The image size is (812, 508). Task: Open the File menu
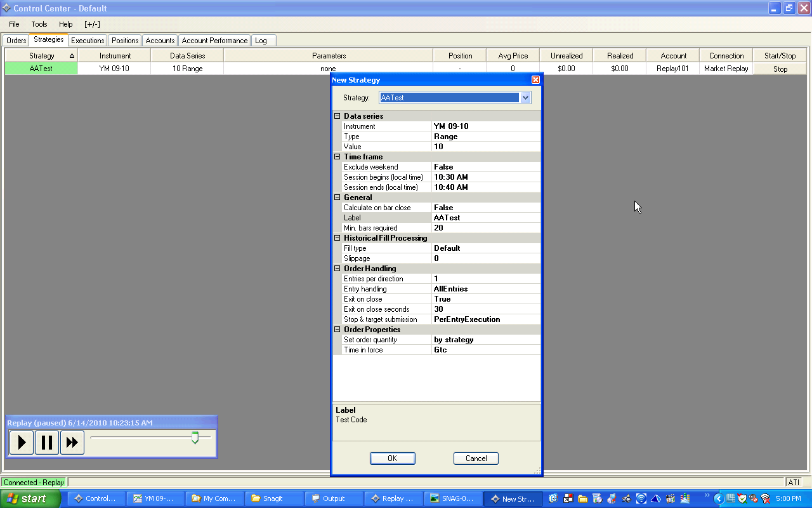coord(14,24)
